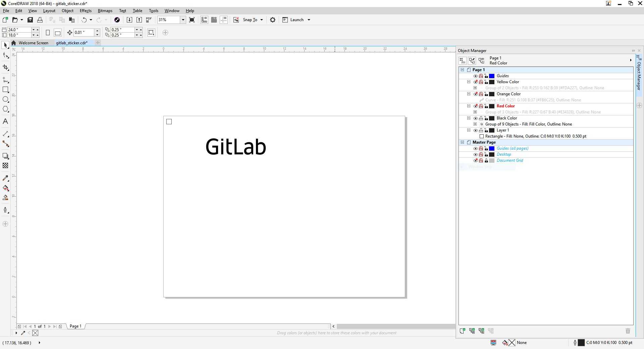644x349 pixels.
Task: Select the Parallel Dimension tool
Action: (x=5, y=134)
